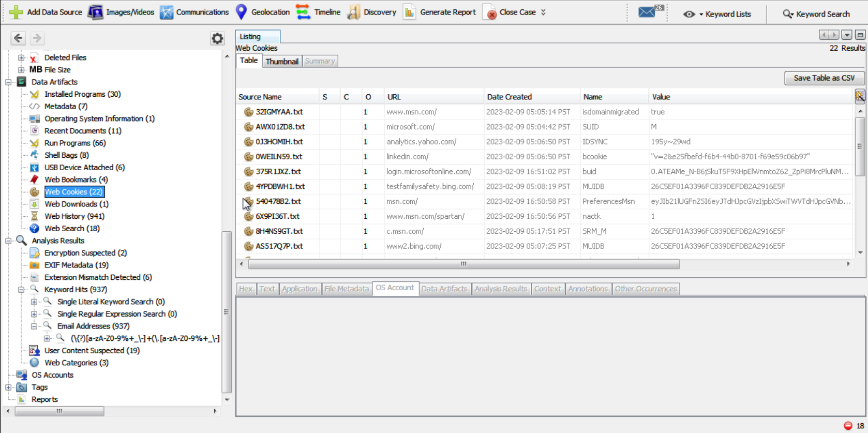Expand the File Size node

tap(21, 70)
